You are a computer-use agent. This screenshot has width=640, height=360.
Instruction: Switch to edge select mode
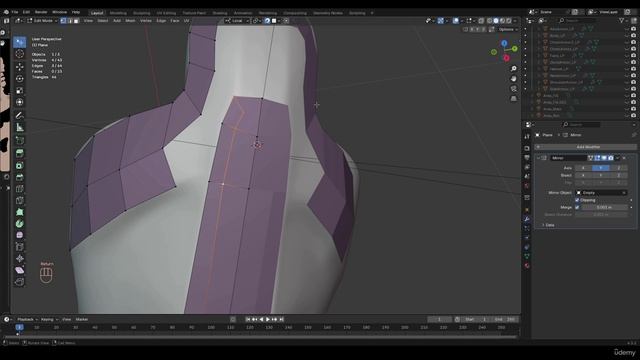(x=70, y=20)
